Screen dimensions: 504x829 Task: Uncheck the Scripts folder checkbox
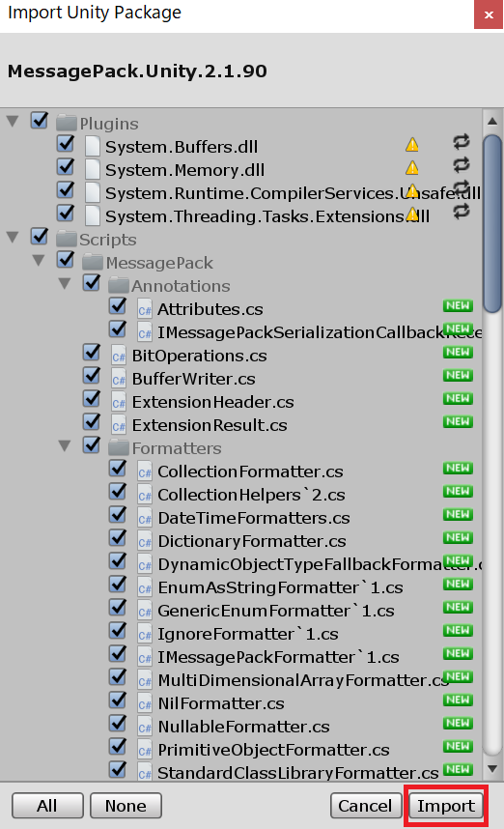point(40,237)
